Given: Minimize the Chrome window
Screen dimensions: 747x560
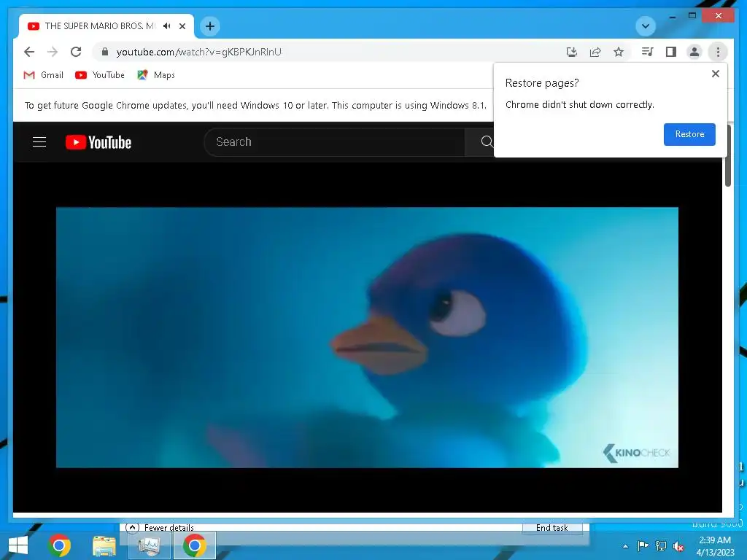Looking at the screenshot, I should point(672,16).
